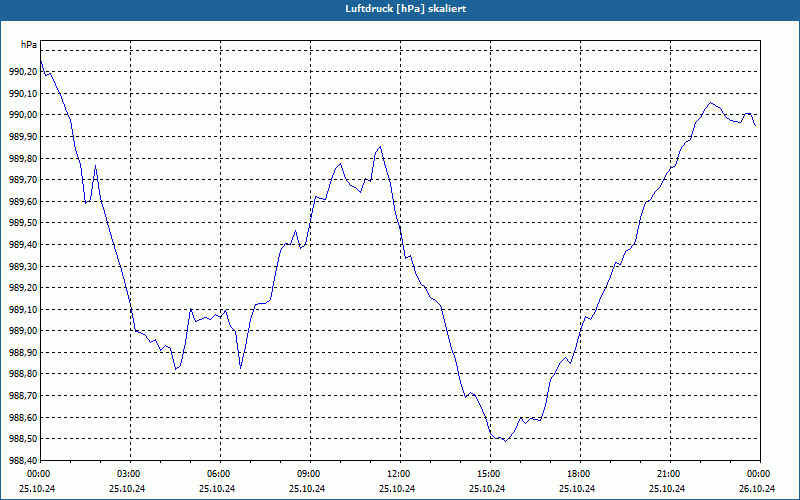Select the 989,50 y-axis value
Viewport: 800px width, 500px height.
tap(23, 223)
